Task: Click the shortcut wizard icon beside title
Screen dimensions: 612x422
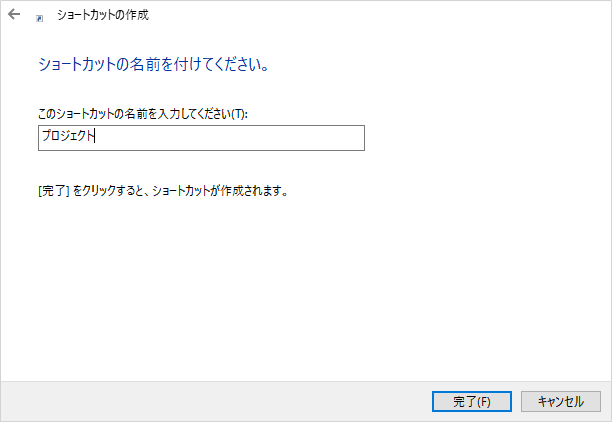Action: point(39,18)
